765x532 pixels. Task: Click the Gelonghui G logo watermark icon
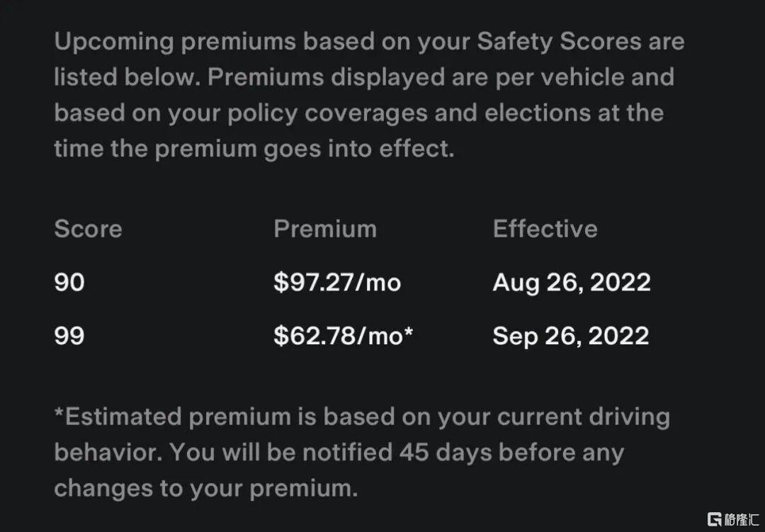point(715,519)
